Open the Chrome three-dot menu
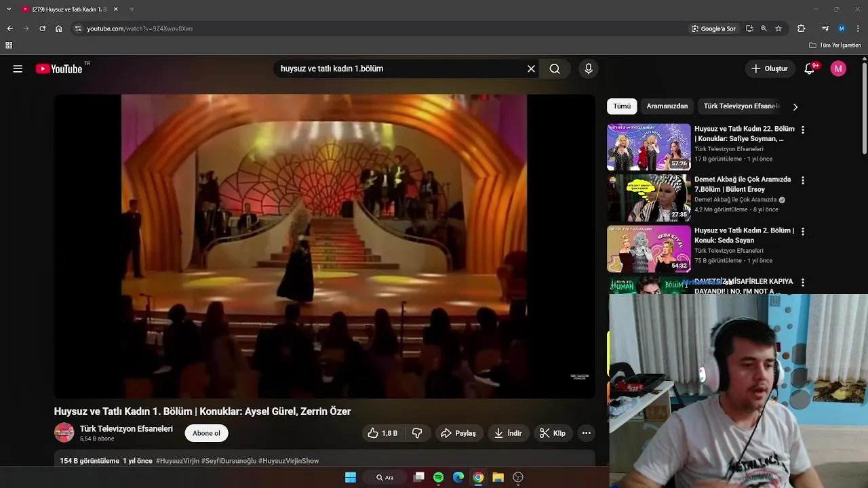Screen dimensions: 868x488 pos(859,28)
